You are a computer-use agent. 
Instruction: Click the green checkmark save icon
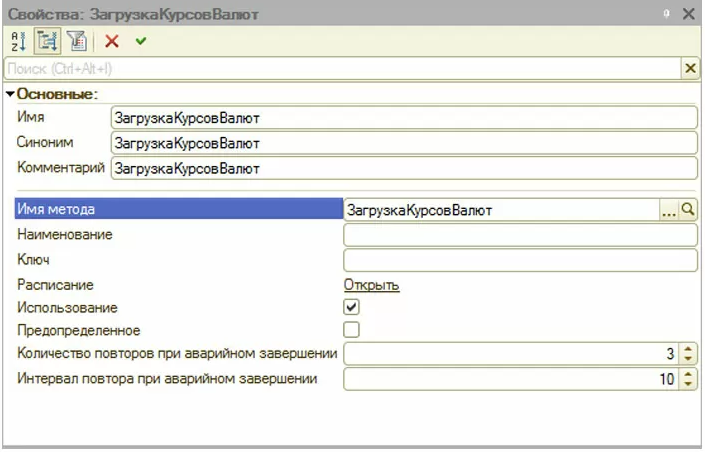click(141, 41)
